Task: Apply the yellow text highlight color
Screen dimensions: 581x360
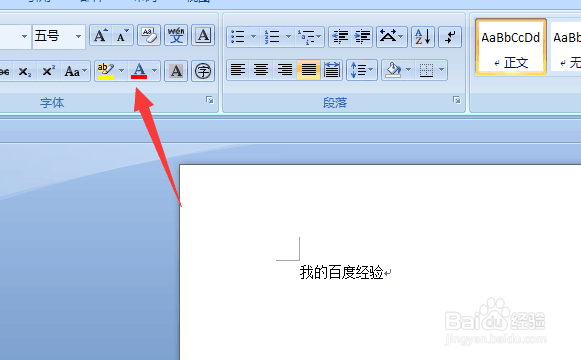Action: point(105,70)
